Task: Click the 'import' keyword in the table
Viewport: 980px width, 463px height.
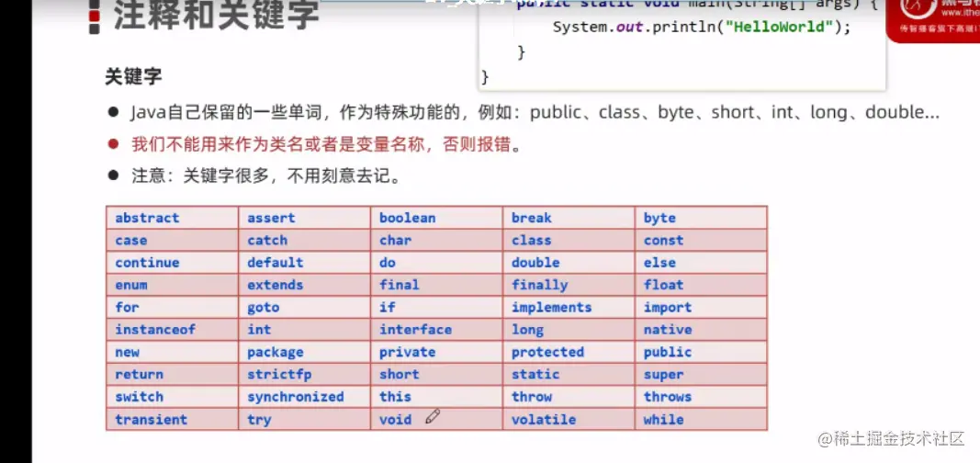Action: click(668, 308)
